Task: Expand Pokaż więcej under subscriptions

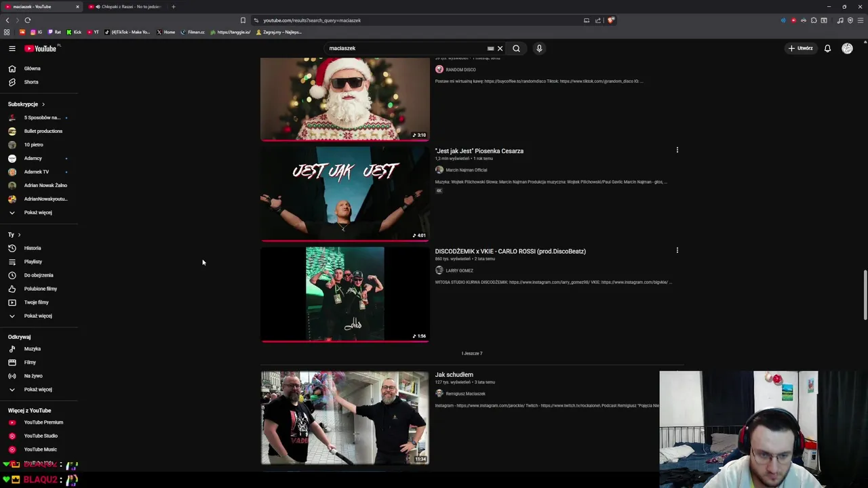Action: (39, 213)
